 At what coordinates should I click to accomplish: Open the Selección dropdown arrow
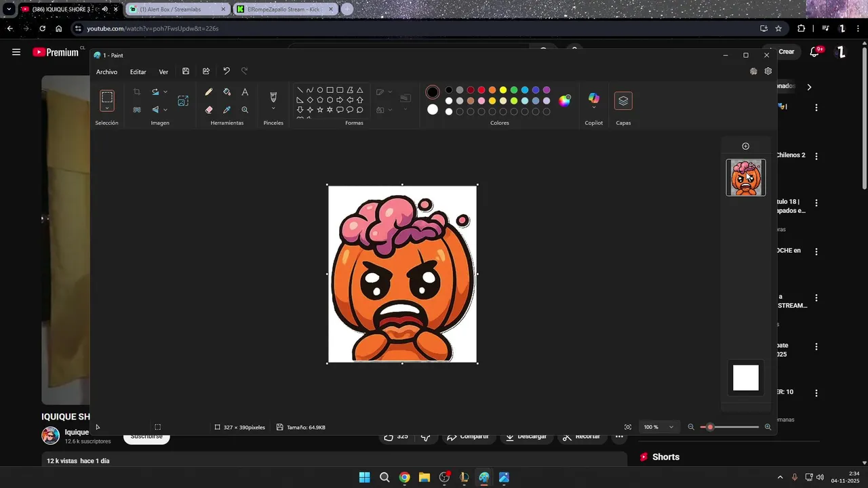tap(107, 108)
